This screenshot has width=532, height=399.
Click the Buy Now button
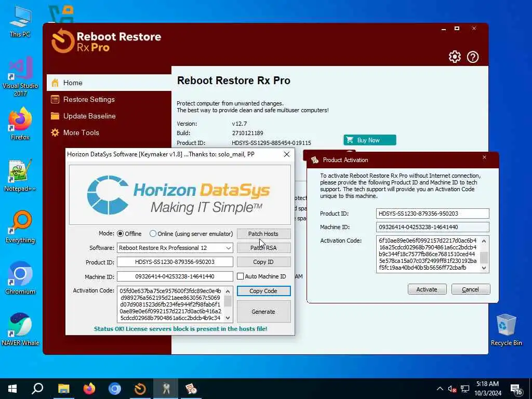point(369,140)
